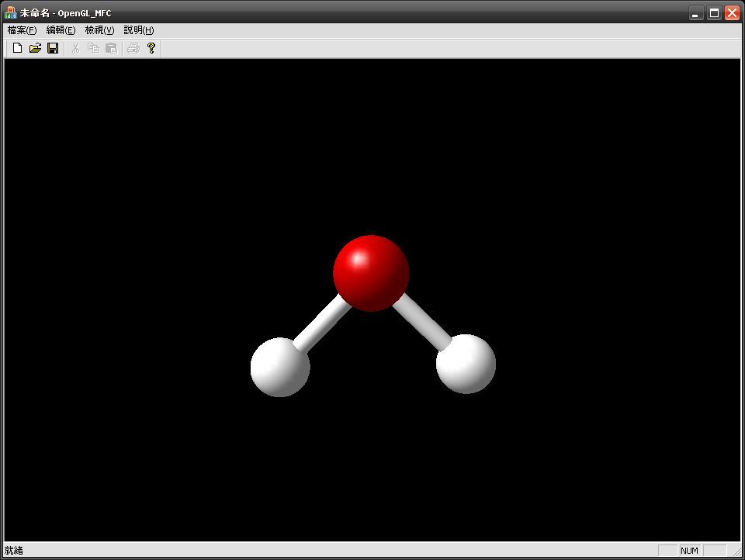The image size is (745, 560).
Task: Click the Copy toolbar icon
Action: pos(93,48)
